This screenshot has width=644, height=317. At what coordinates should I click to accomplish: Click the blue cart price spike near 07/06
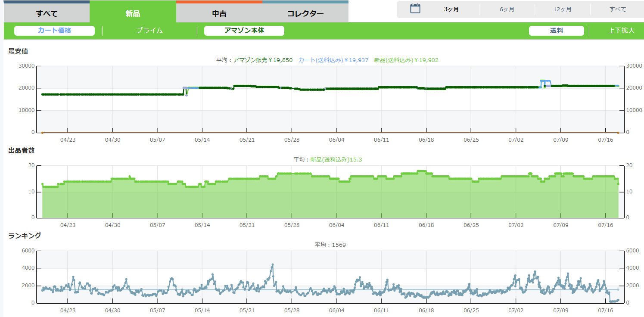coord(543,81)
